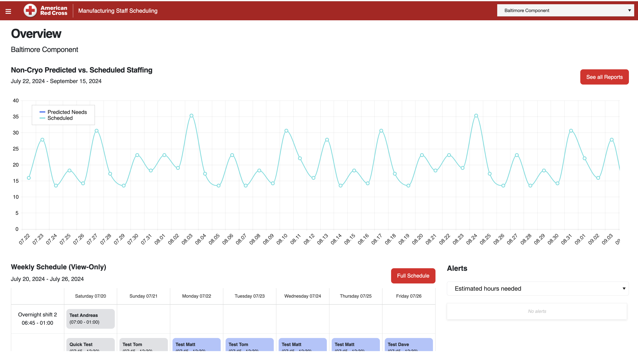Open Test Andreas overnight shift card

(x=90, y=319)
